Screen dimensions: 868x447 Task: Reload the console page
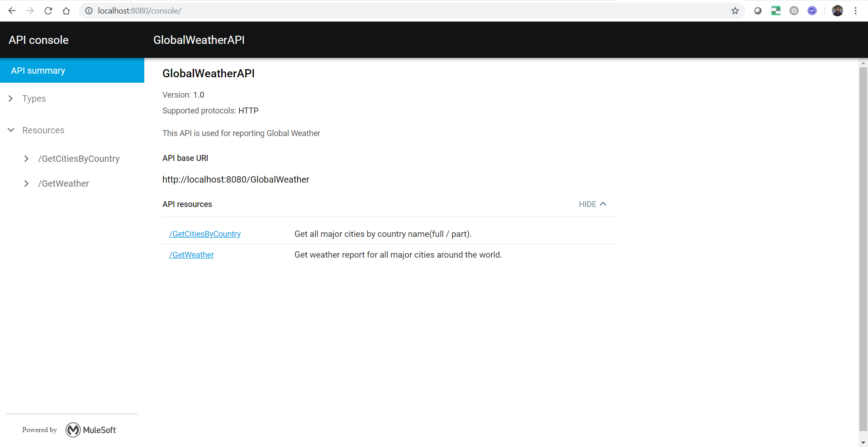coord(48,11)
